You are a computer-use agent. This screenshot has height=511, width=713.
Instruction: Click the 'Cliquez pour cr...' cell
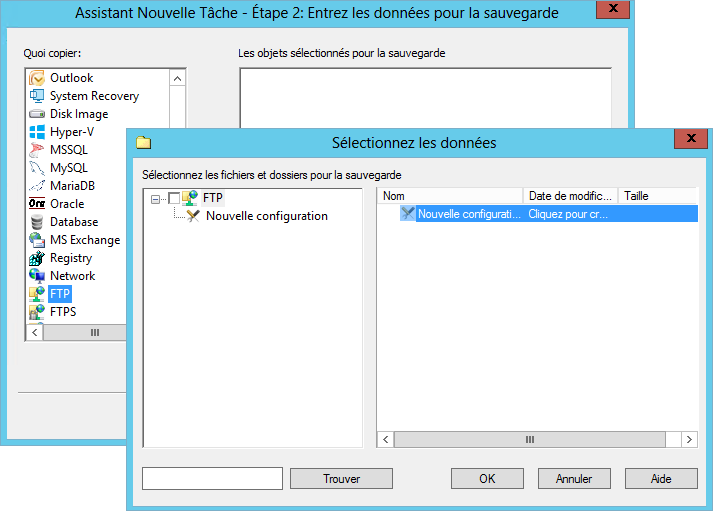[567, 214]
